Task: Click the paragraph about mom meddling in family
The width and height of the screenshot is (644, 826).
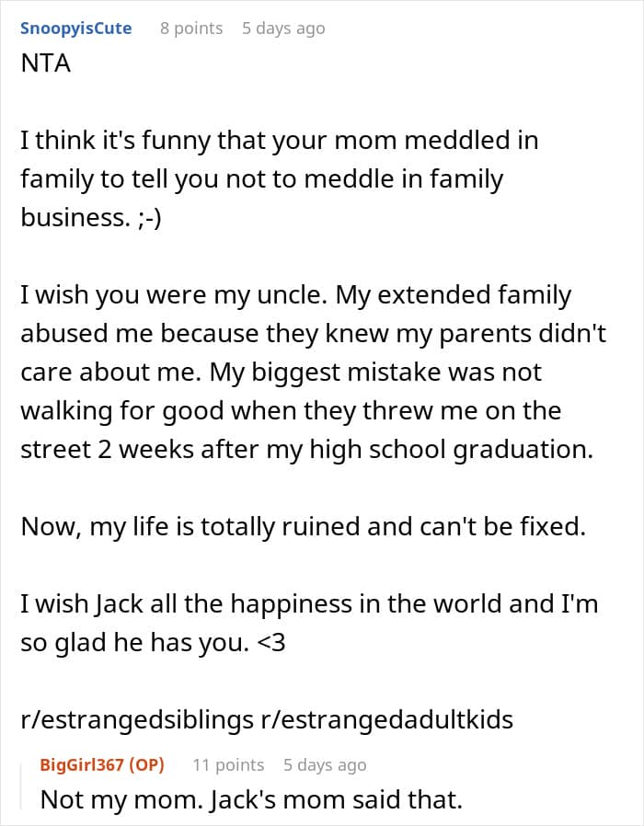Action: tap(280, 179)
